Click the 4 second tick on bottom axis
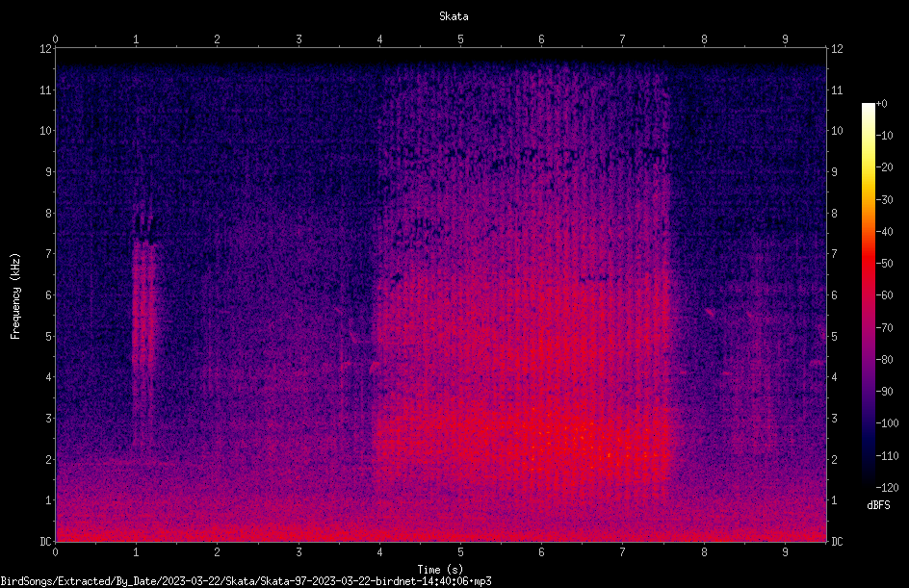The width and height of the screenshot is (909, 588). (x=379, y=552)
